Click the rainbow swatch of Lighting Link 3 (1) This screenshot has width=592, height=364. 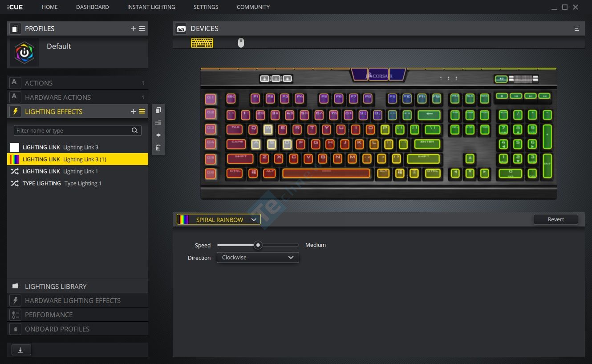(15, 159)
